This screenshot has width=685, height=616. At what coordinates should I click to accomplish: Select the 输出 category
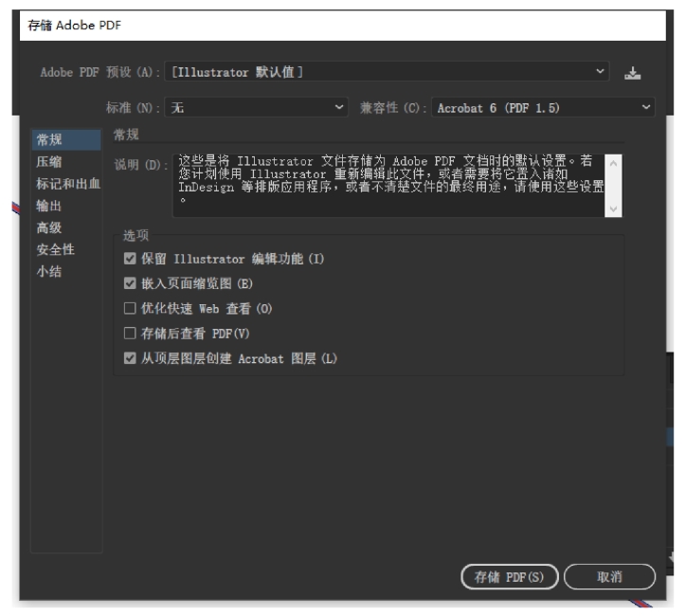click(x=66, y=206)
